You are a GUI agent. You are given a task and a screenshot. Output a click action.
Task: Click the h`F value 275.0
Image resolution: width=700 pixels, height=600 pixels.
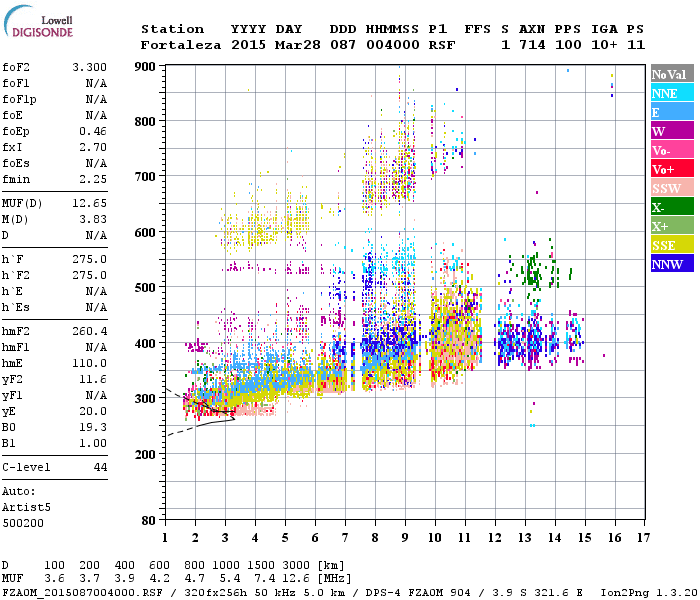[89, 259]
